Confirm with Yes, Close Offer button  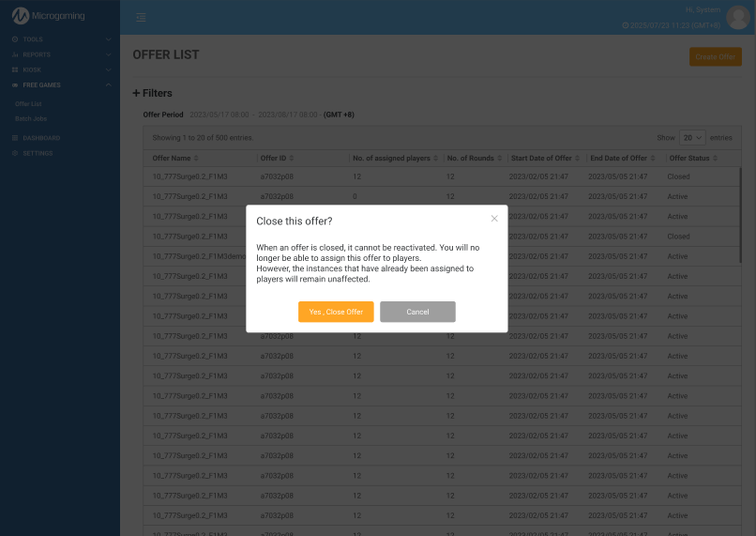(x=336, y=312)
